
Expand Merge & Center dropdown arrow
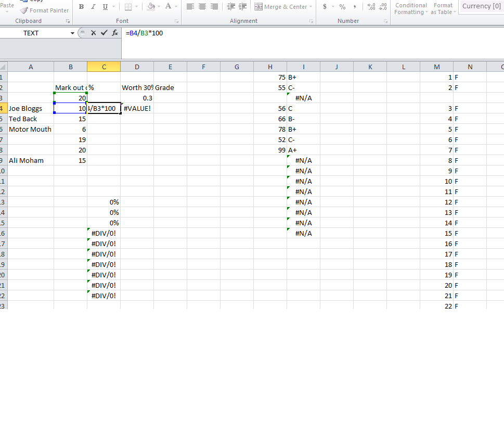pos(311,6)
